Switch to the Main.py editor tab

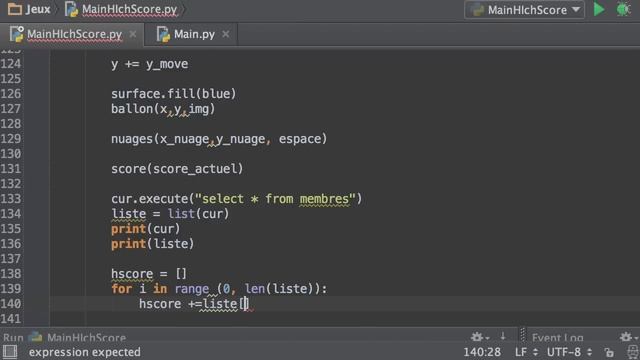pyautogui.click(x=186, y=34)
